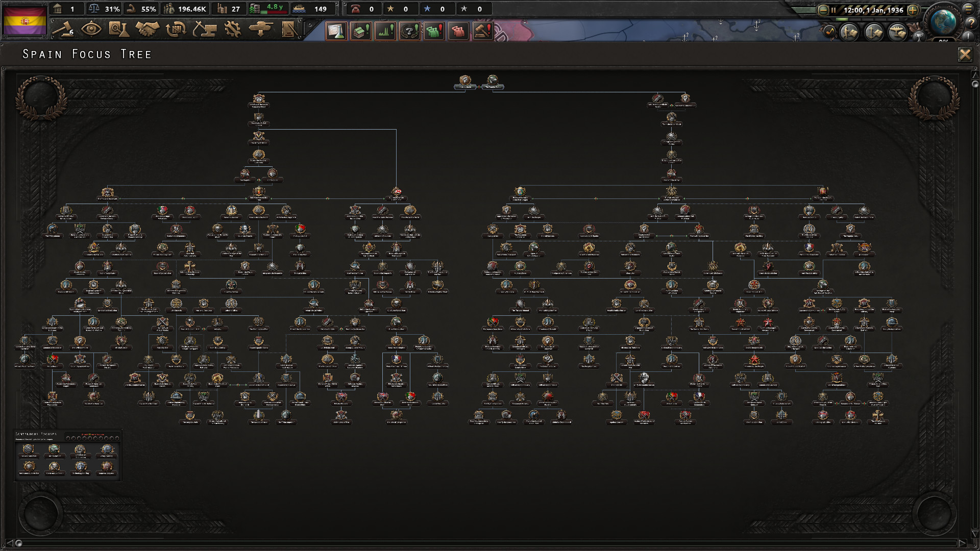Increase game speed with plus button
The width and height of the screenshot is (980, 551).
(x=914, y=10)
